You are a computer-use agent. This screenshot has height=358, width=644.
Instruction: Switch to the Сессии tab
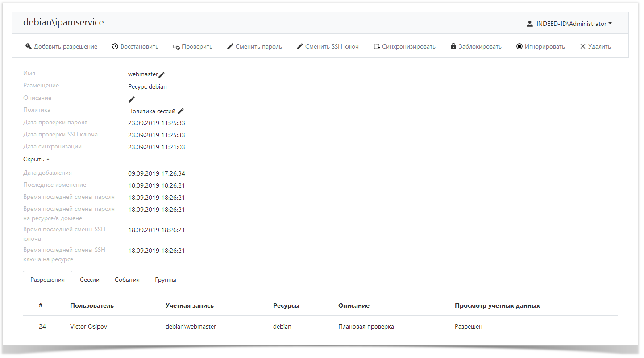point(89,280)
